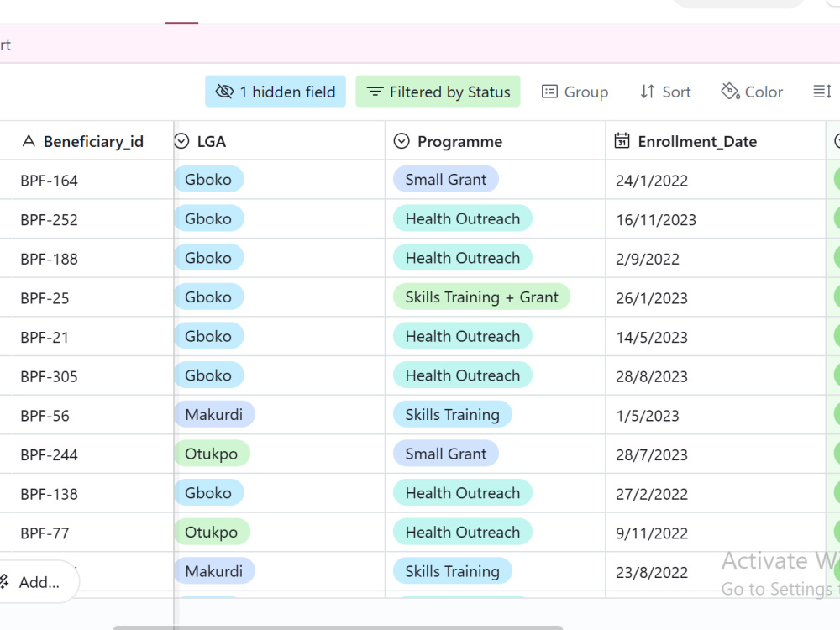840x630 pixels.
Task: Click the Group list icon
Action: pyautogui.click(x=549, y=92)
